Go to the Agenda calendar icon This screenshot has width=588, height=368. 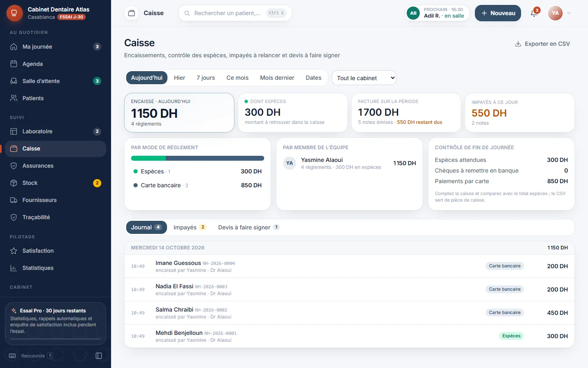pyautogui.click(x=14, y=64)
